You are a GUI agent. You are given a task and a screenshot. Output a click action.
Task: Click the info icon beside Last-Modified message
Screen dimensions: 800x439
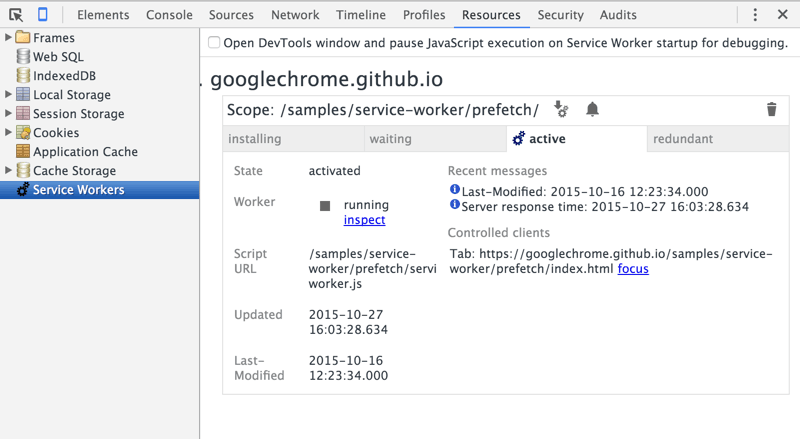tap(455, 189)
